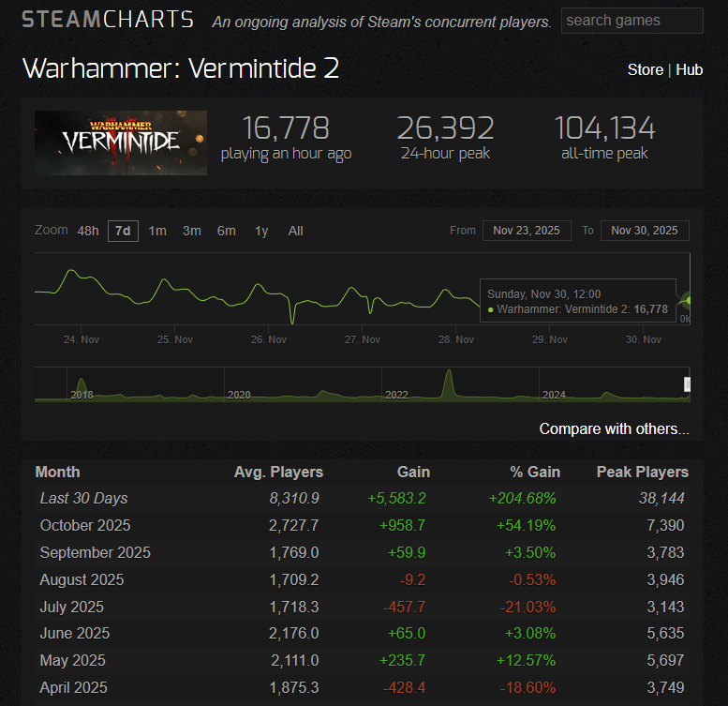Click the Month column header
The image size is (728, 706).
[57, 472]
